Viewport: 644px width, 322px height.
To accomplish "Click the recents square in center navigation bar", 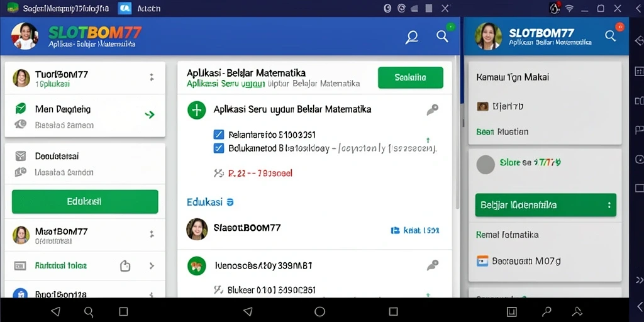I will (x=394, y=311).
